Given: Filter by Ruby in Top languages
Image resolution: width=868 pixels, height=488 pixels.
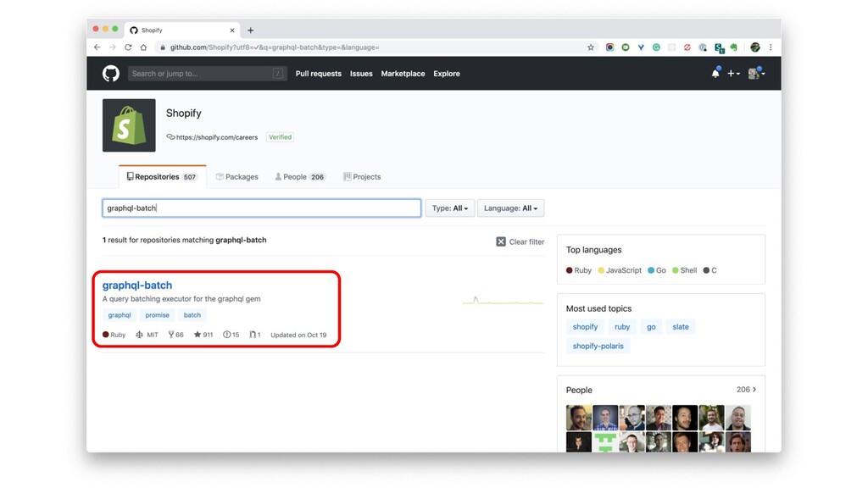Looking at the screenshot, I should click(x=579, y=270).
